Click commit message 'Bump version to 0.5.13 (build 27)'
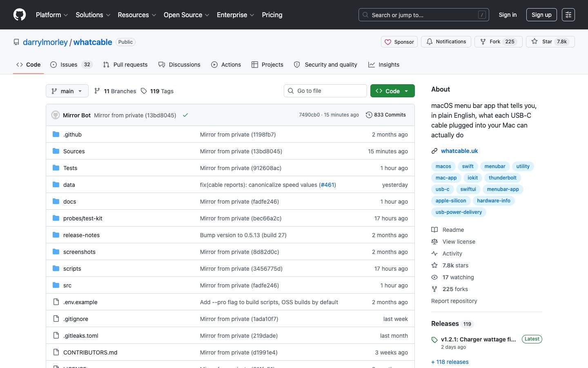Image resolution: width=588 pixels, height=368 pixels. [243, 235]
